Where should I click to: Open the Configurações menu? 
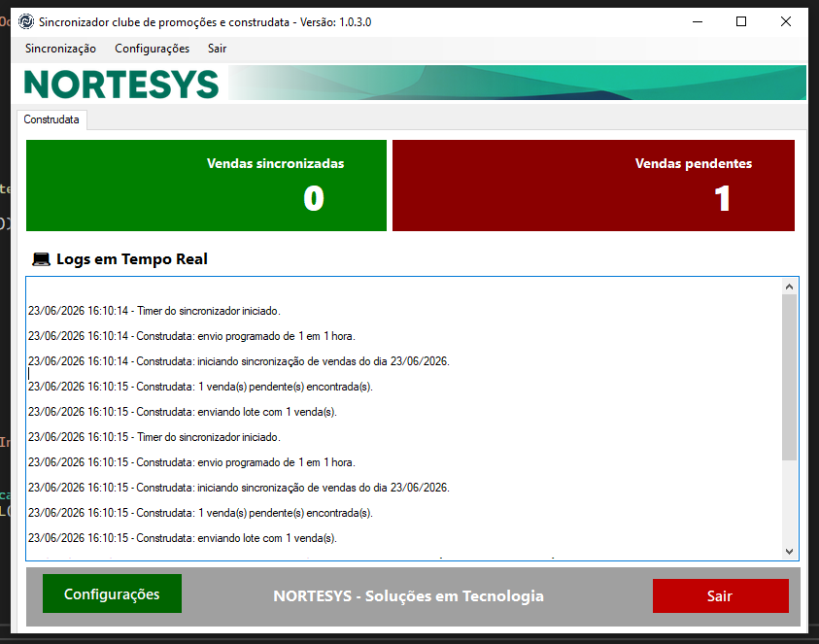click(x=152, y=49)
